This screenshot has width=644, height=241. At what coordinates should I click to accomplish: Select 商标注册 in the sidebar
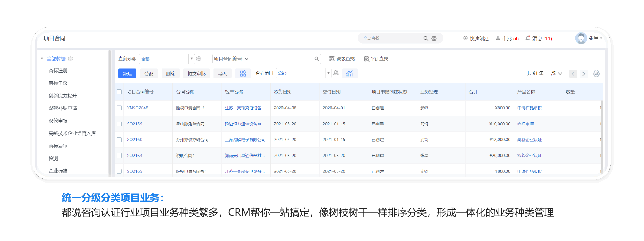point(58,71)
